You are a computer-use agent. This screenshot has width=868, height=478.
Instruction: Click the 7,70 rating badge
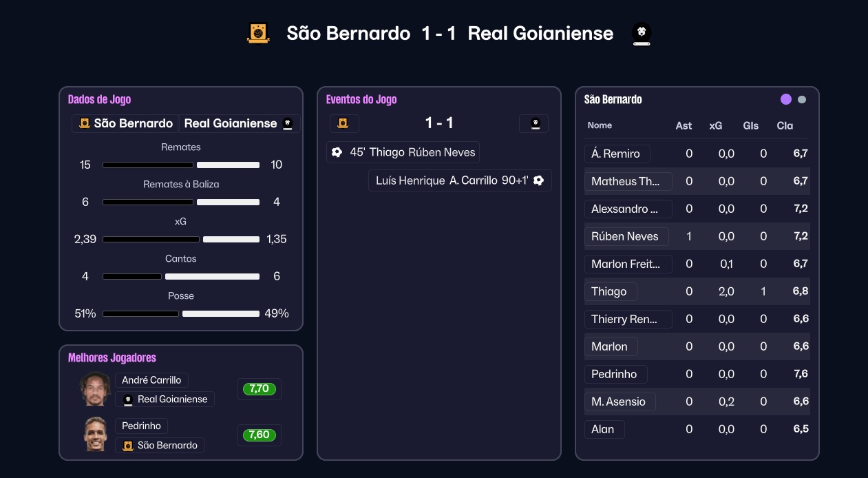(259, 389)
